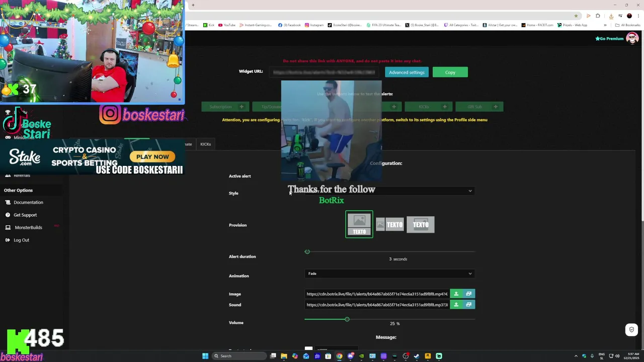The image size is (644, 362).
Task: Click the Get Support question icon
Action: click(8, 215)
